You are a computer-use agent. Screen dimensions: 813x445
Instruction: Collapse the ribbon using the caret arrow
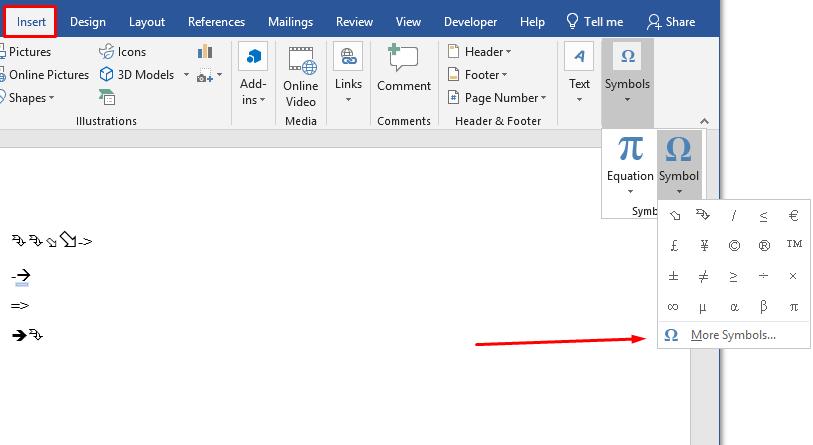704,121
